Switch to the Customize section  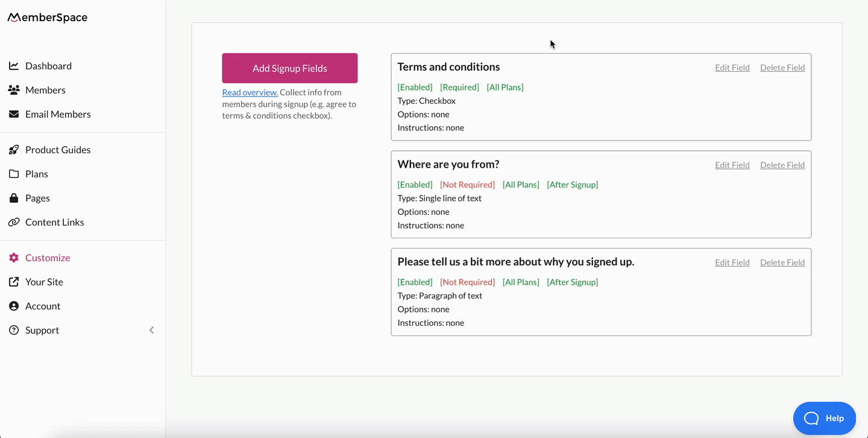[x=48, y=258]
